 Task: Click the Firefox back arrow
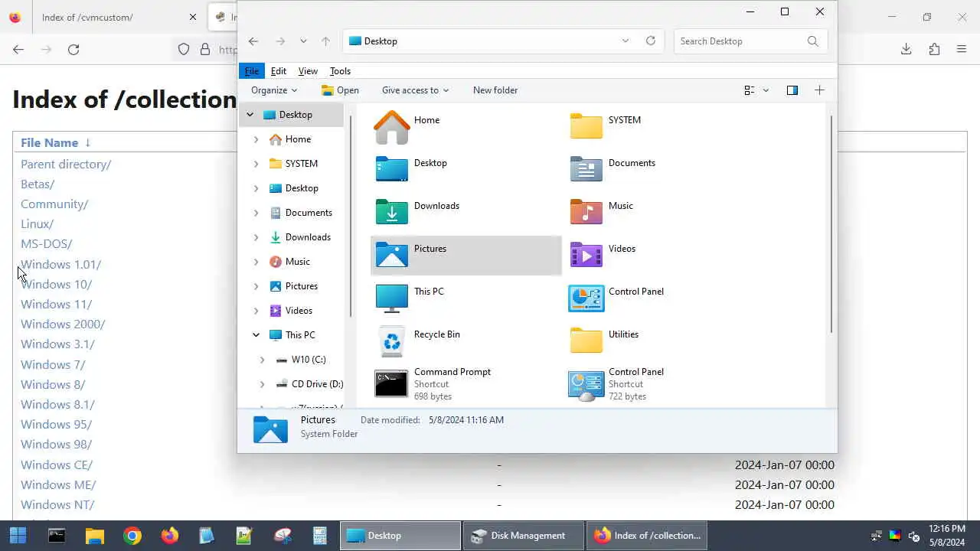coord(18,49)
